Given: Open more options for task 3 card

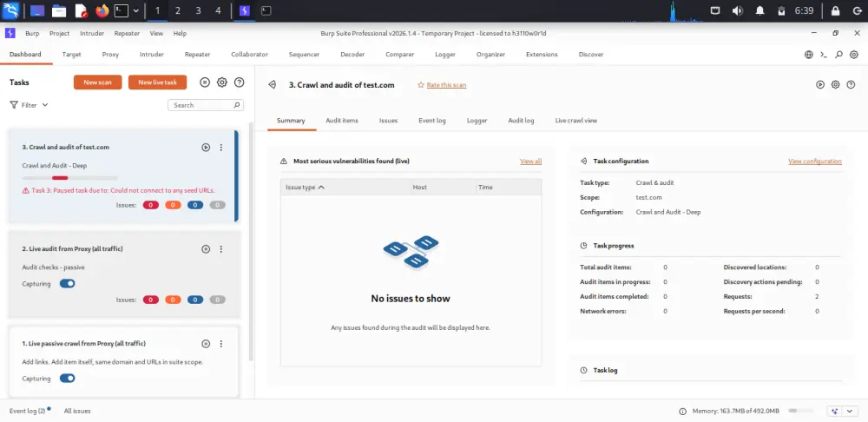Looking at the screenshot, I should coord(220,148).
